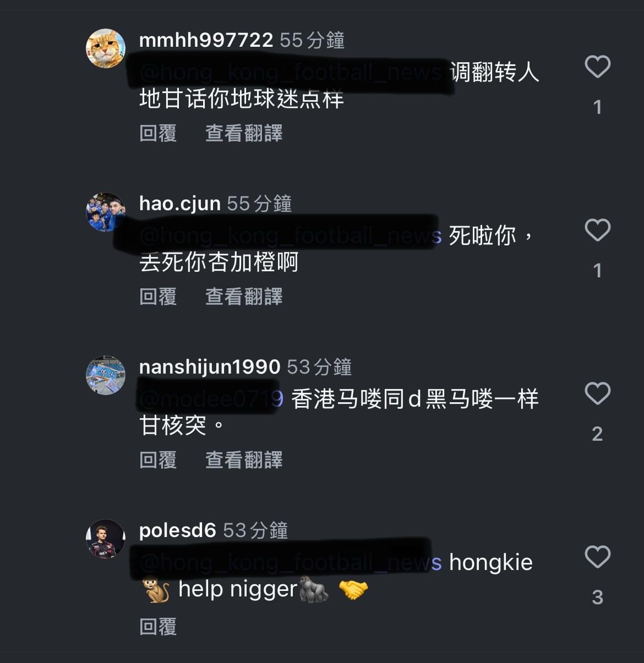Open username polesd6

pyautogui.click(x=177, y=530)
